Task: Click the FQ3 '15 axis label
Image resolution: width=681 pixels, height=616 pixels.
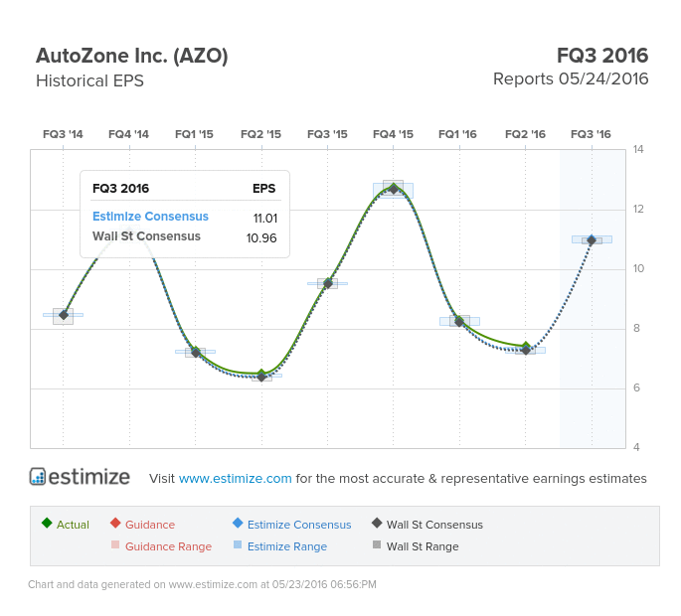Action: 327,134
